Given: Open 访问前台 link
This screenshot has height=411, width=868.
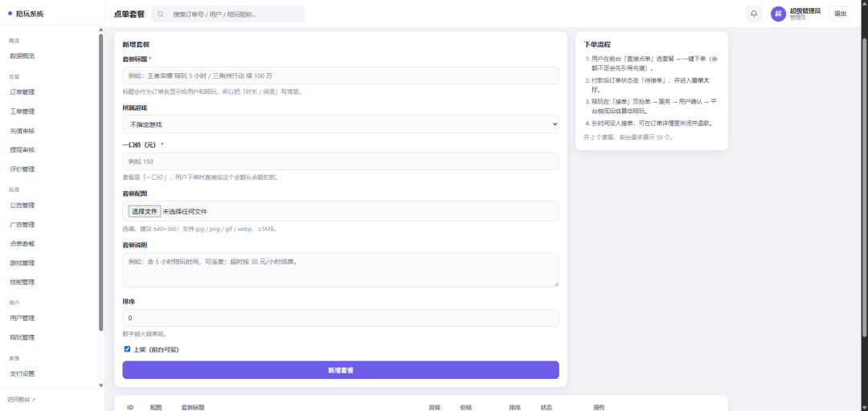Looking at the screenshot, I should click(22, 400).
